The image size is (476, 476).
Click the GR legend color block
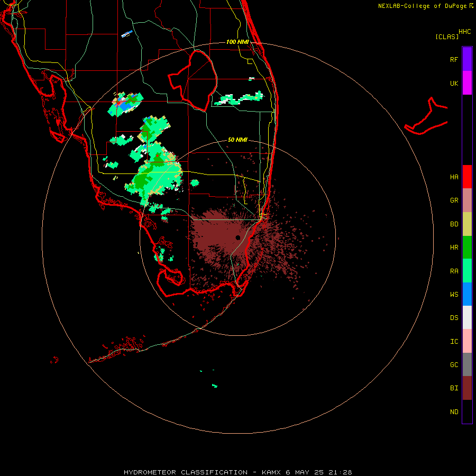[x=467, y=200]
